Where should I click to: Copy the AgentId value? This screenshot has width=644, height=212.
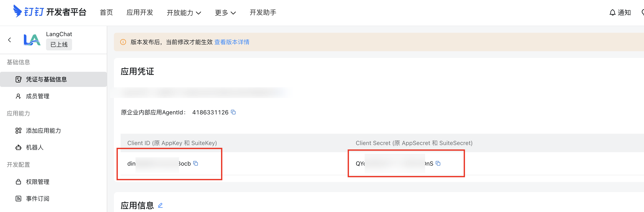coord(233,112)
